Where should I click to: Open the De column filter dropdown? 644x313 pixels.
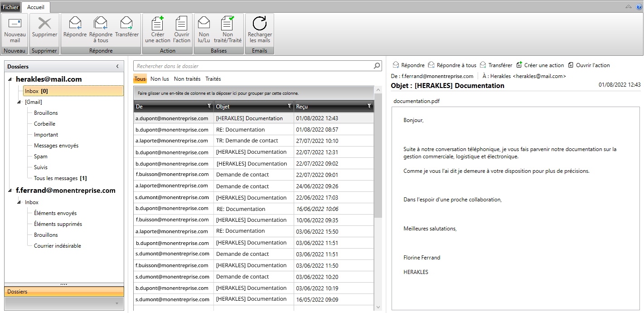coord(209,106)
